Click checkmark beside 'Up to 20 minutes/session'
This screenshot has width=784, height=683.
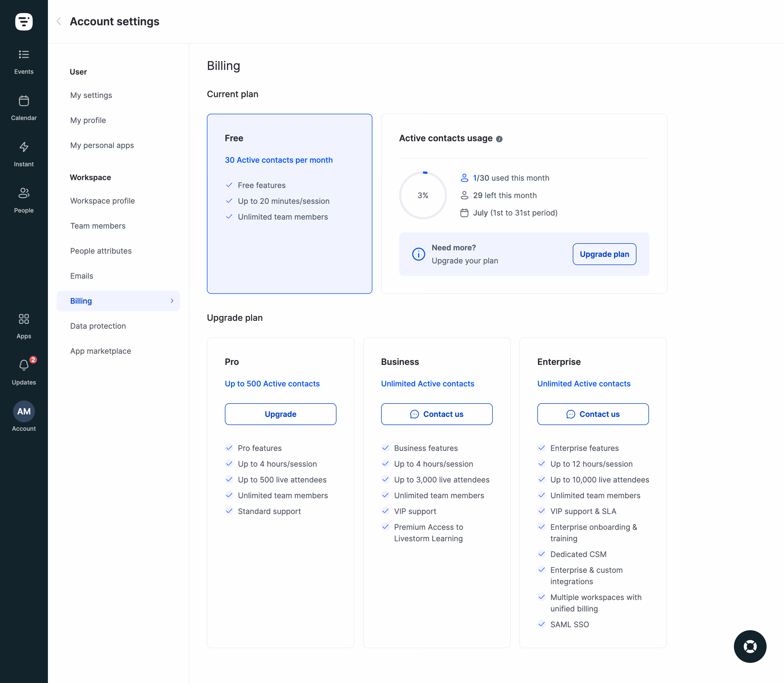pos(229,201)
